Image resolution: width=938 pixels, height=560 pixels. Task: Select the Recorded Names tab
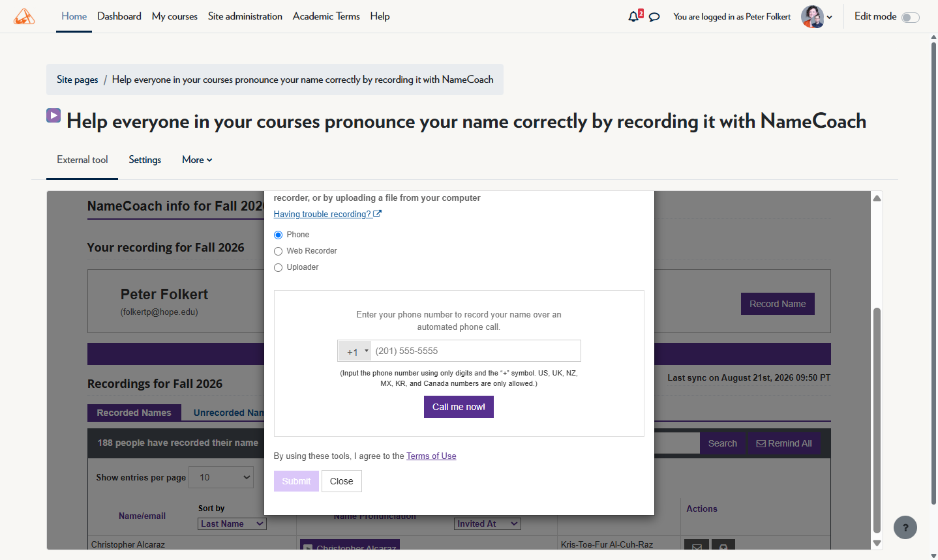pos(134,413)
